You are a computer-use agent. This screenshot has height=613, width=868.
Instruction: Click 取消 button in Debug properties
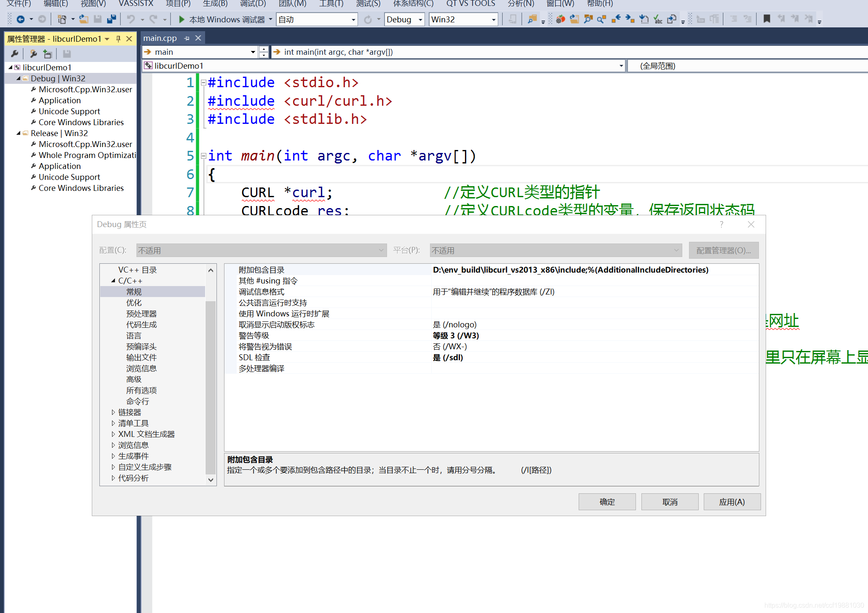670,502
